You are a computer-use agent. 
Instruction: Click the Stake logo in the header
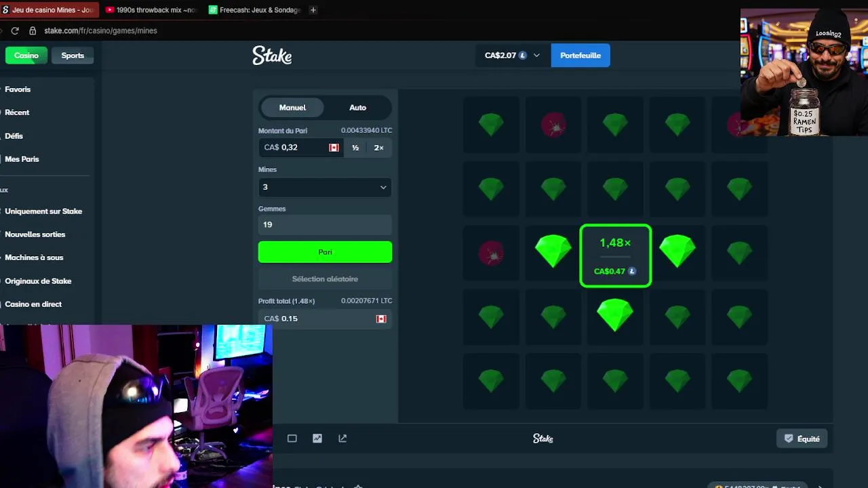click(272, 56)
